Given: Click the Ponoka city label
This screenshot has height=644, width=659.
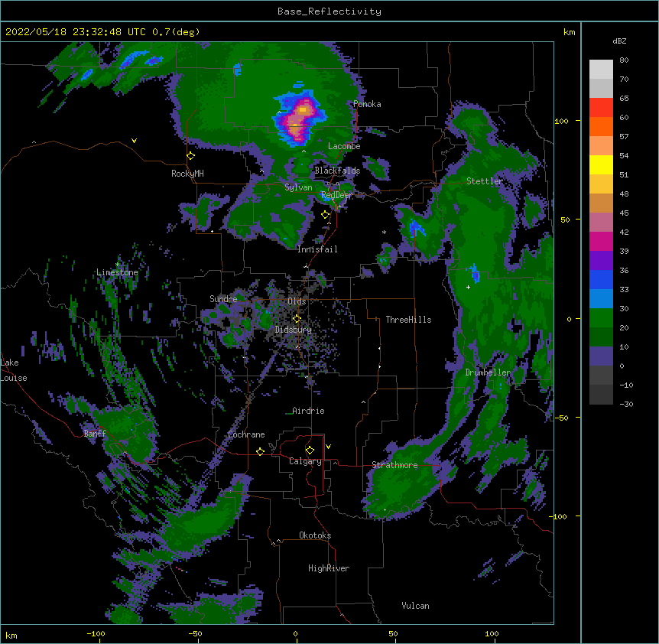Looking at the screenshot, I should pos(367,104).
